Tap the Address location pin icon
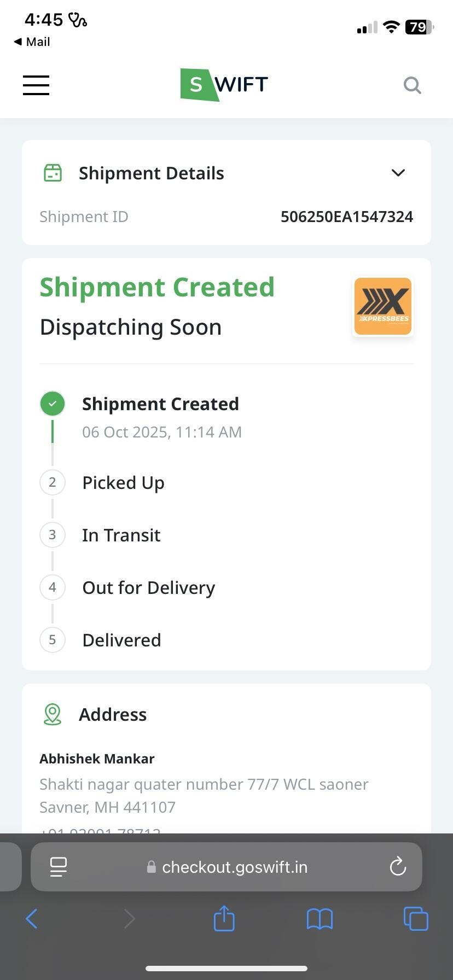The image size is (453, 980). (53, 714)
